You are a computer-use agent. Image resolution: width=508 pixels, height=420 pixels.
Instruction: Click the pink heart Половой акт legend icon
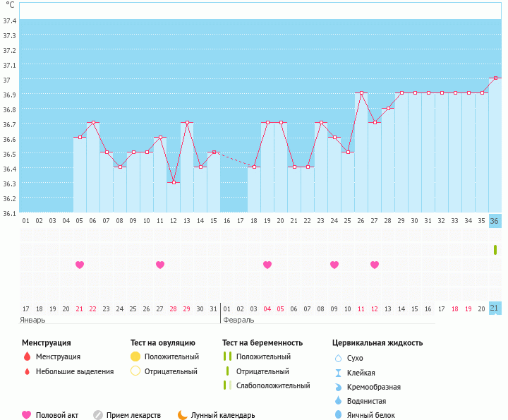coord(27,415)
